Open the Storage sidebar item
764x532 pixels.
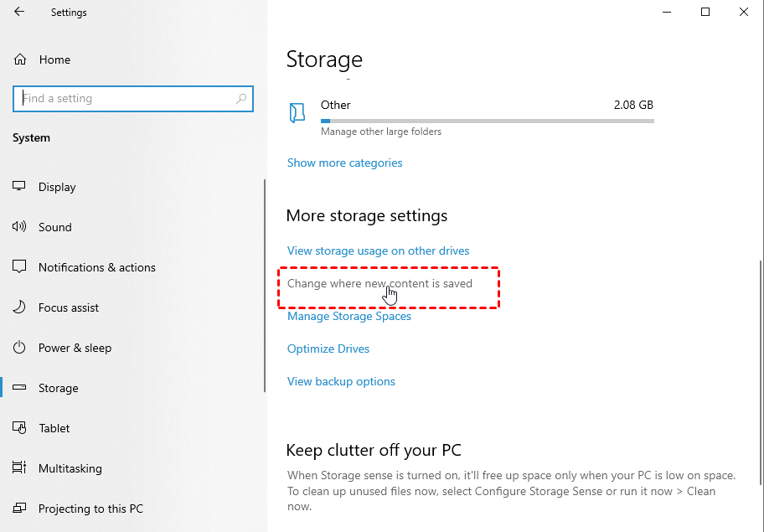(x=59, y=388)
